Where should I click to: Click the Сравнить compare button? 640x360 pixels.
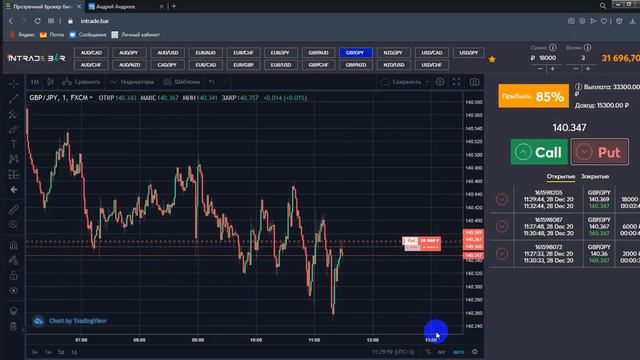[81, 82]
